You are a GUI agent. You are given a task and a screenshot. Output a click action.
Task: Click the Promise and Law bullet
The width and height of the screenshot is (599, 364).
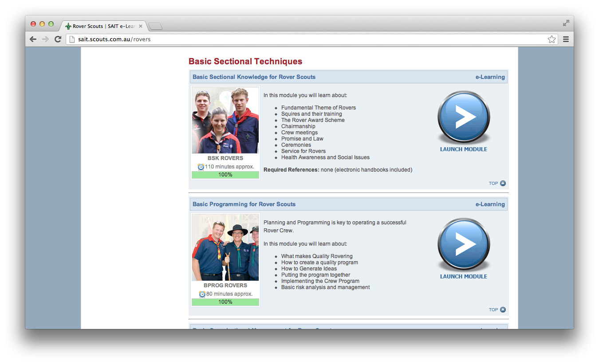[x=302, y=139]
